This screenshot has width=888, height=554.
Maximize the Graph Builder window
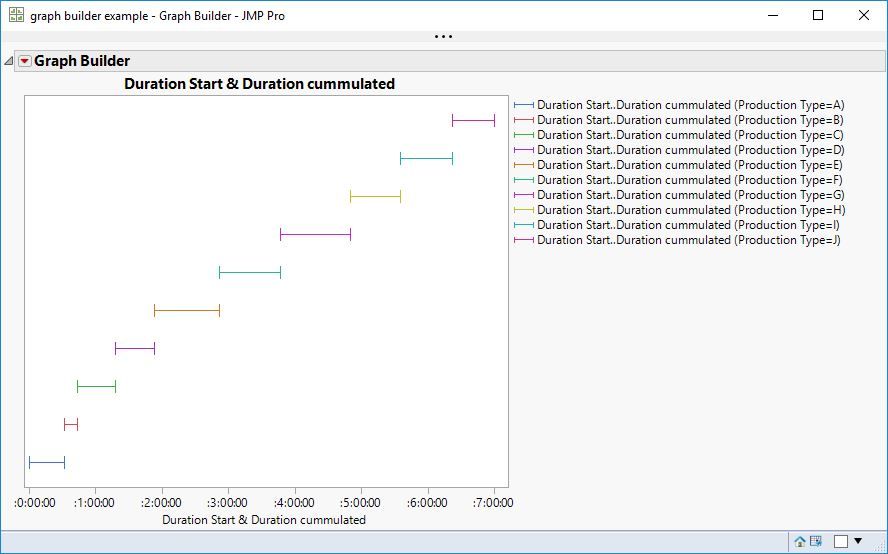point(818,15)
